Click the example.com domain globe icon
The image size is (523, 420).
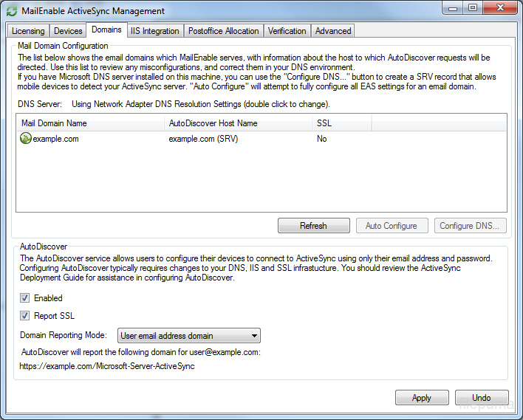point(25,138)
